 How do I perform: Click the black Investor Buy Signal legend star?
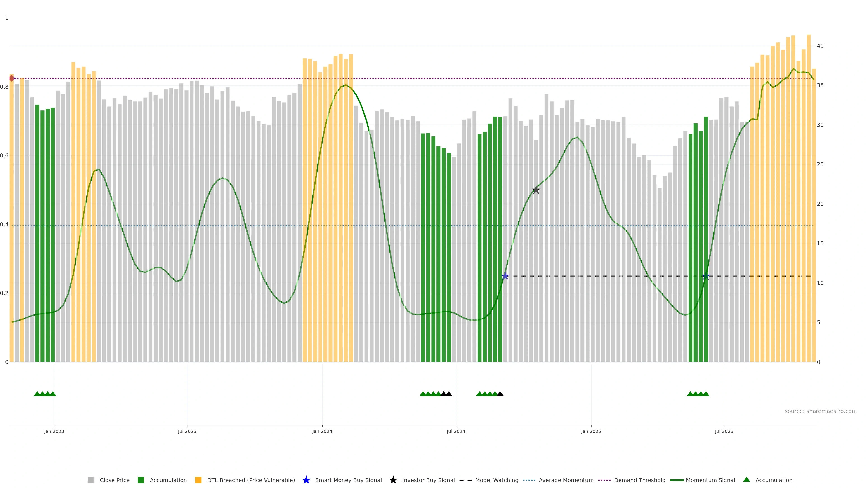tap(393, 480)
